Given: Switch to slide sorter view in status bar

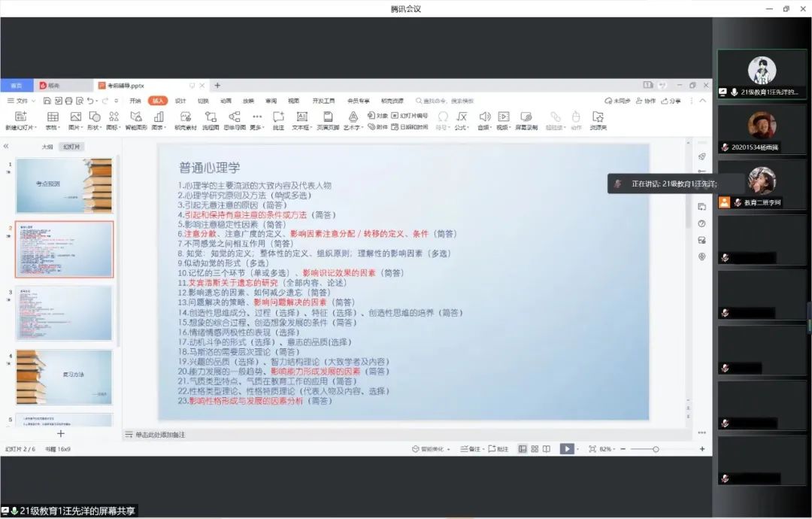Looking at the screenshot, I should click(535, 449).
